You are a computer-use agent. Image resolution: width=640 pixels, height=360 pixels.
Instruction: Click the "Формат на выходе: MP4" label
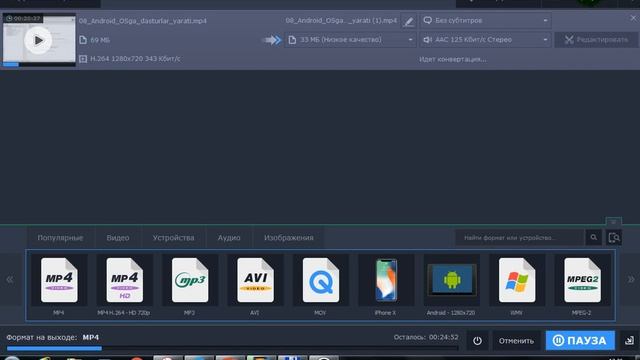pos(53,338)
